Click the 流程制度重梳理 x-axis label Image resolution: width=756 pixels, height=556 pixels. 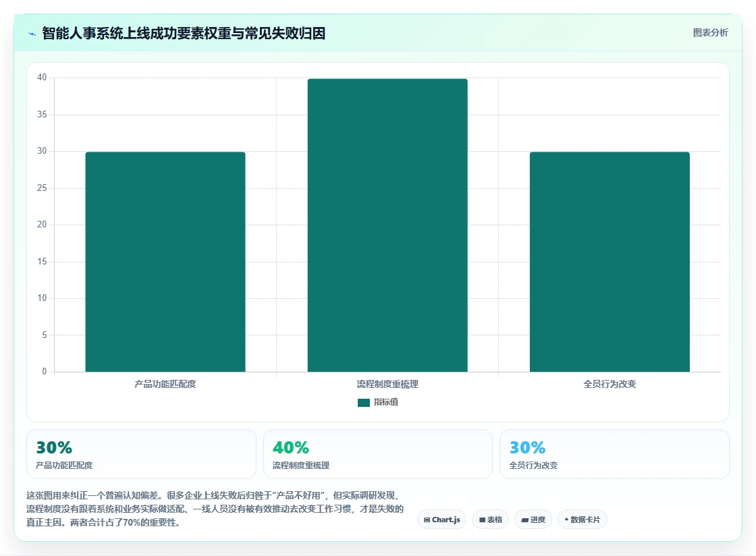[x=387, y=384]
